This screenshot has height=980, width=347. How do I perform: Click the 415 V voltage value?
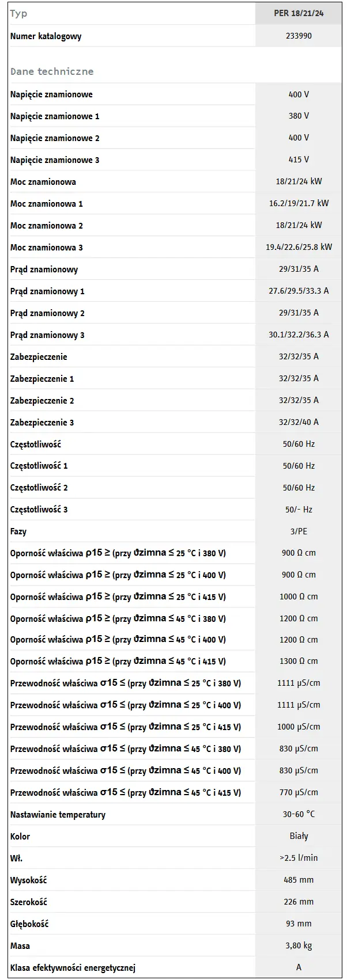[299, 159]
